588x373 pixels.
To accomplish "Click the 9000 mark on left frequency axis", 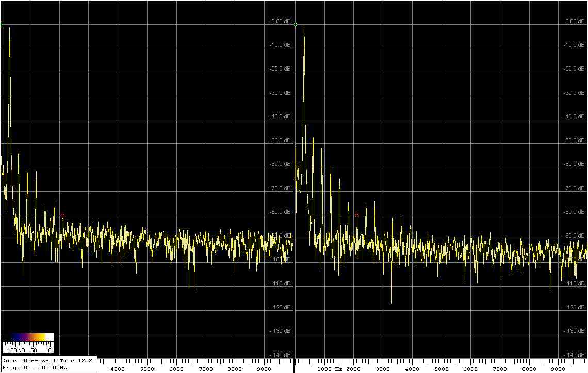I will coord(265,369).
